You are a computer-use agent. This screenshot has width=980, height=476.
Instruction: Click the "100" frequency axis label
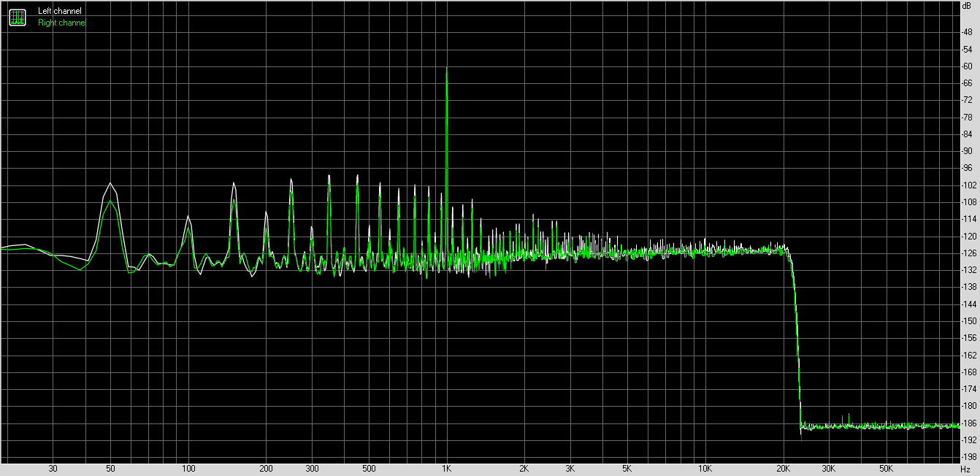point(188,468)
